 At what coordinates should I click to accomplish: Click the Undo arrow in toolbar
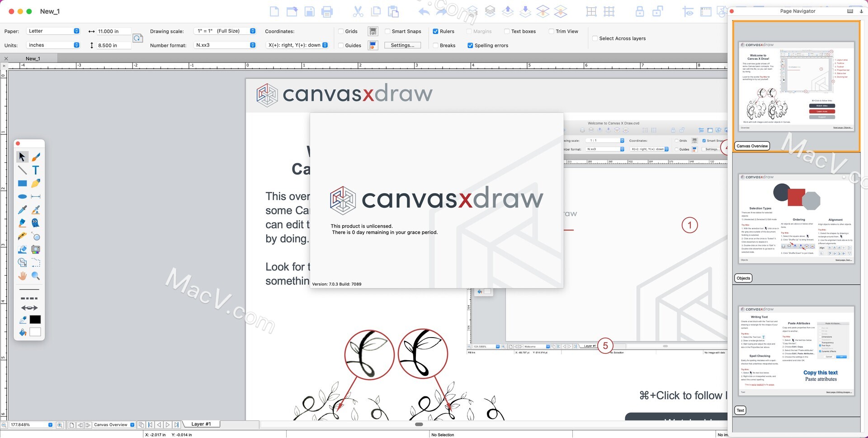pyautogui.click(x=424, y=11)
